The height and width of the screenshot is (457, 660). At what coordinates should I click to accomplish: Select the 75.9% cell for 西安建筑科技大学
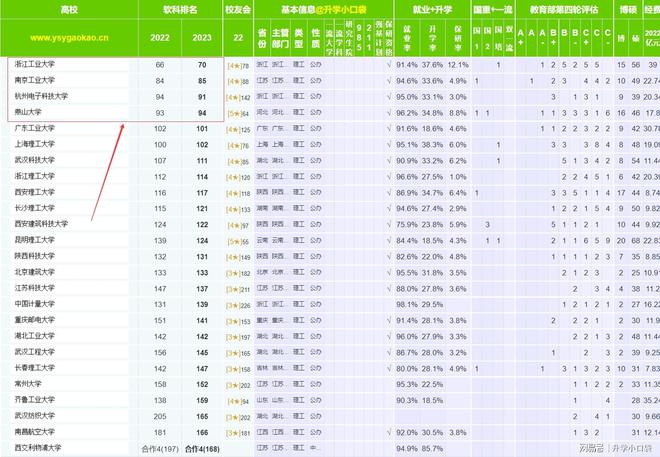coord(407,225)
